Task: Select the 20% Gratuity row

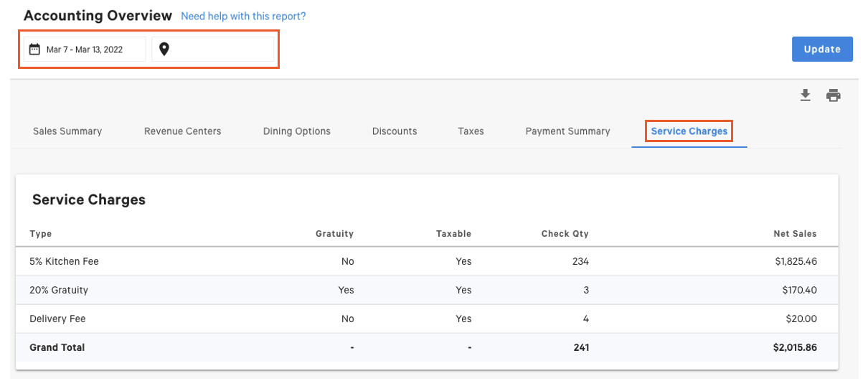Action: click(59, 291)
